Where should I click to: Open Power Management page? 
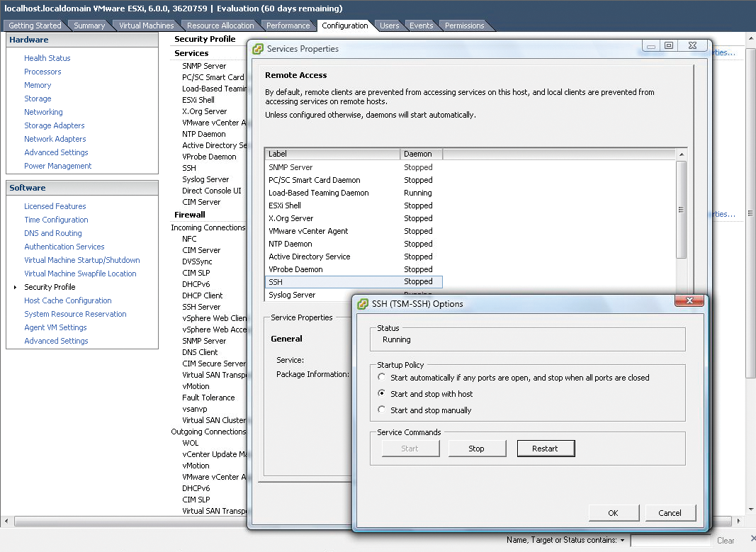58,166
